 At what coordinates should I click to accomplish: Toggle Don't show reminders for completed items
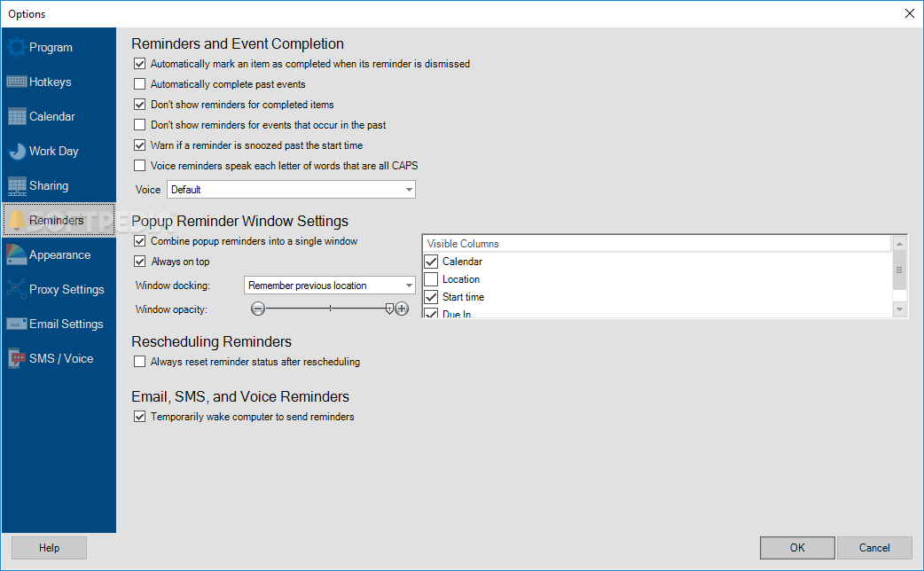pos(139,105)
